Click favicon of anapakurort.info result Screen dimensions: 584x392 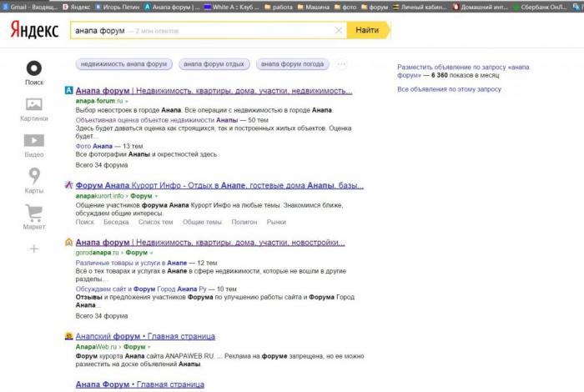[x=69, y=184]
